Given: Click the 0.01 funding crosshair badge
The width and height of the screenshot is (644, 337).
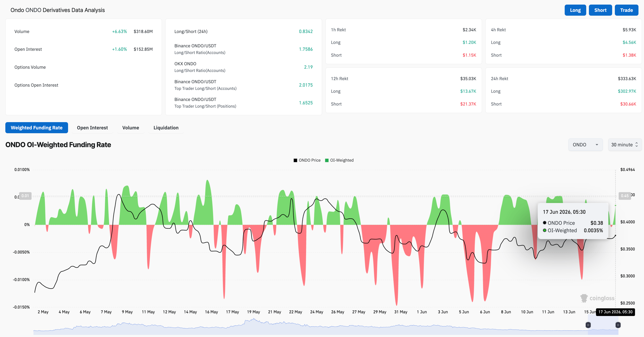Looking at the screenshot, I should pos(25,196).
